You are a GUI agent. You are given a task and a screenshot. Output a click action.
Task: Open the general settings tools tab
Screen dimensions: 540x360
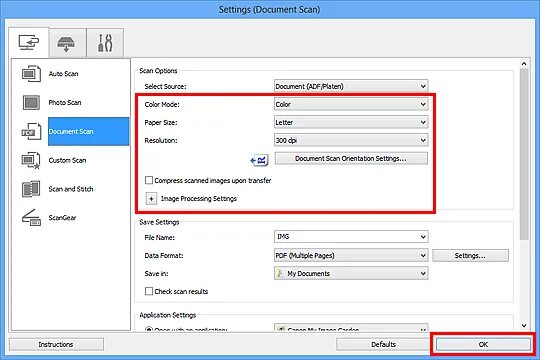click(x=105, y=43)
